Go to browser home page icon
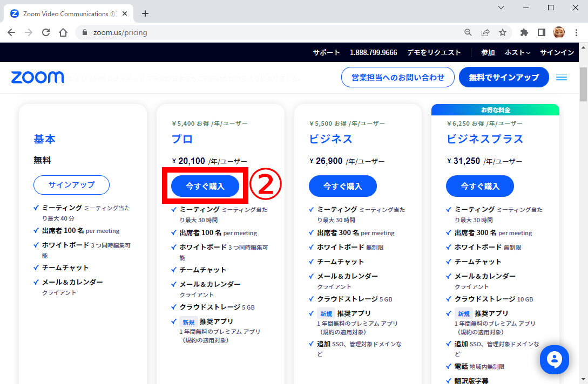 63,32
